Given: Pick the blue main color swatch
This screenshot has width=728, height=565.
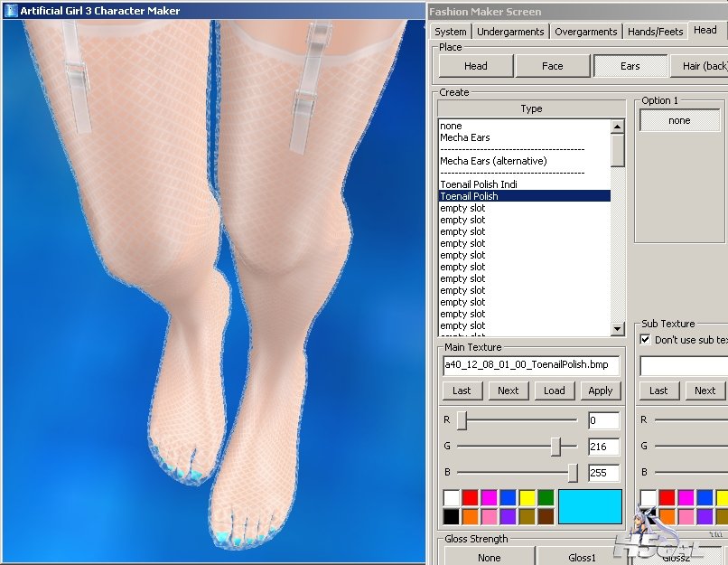Looking at the screenshot, I should point(509,498).
